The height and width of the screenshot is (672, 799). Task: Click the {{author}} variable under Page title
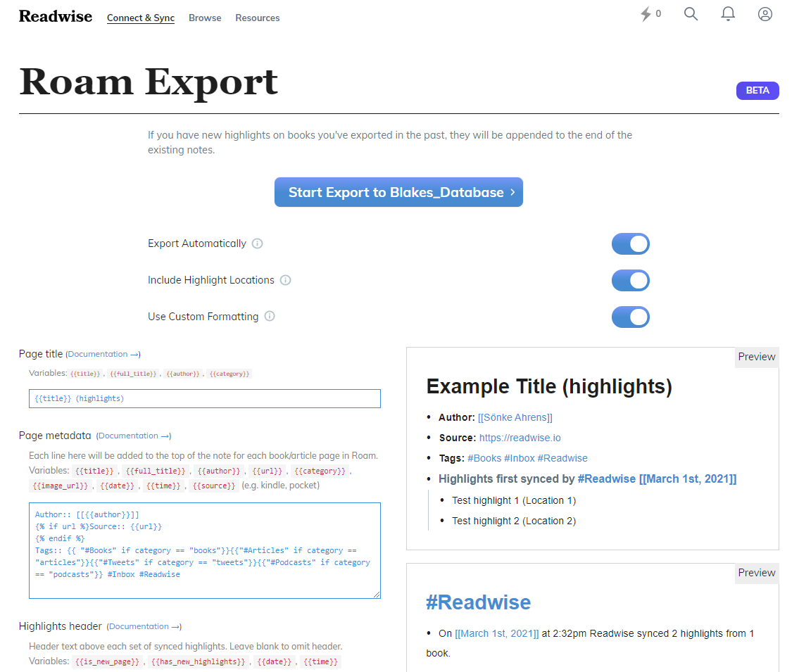(x=183, y=374)
